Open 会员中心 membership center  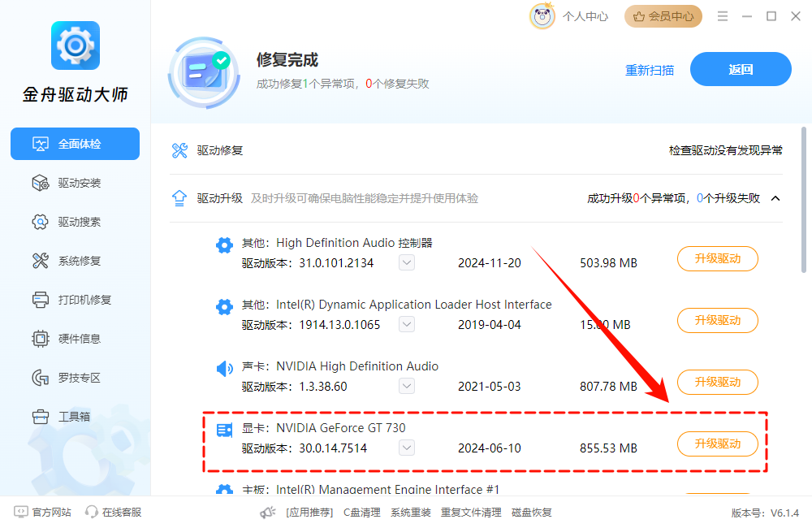[x=663, y=15]
